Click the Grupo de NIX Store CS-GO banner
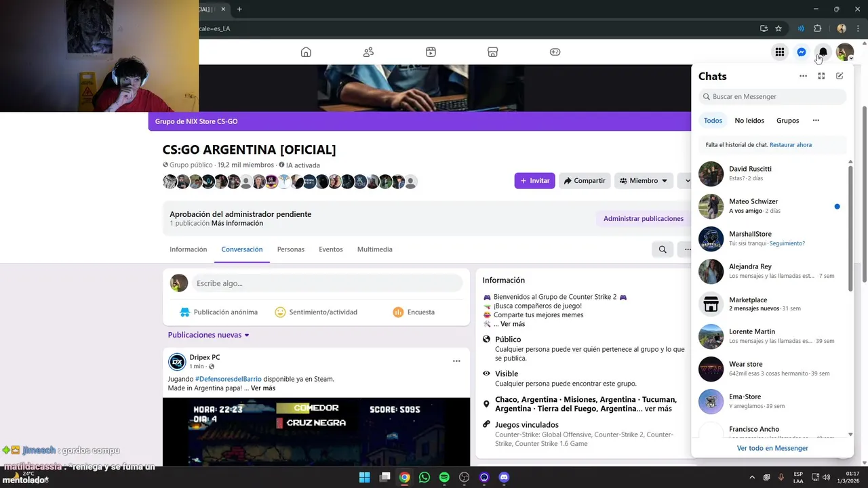The width and height of the screenshot is (868, 488). pyautogui.click(x=196, y=121)
